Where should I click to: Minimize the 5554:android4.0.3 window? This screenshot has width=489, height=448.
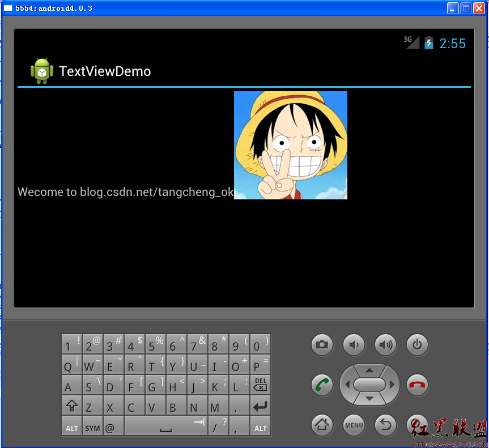coord(453,8)
